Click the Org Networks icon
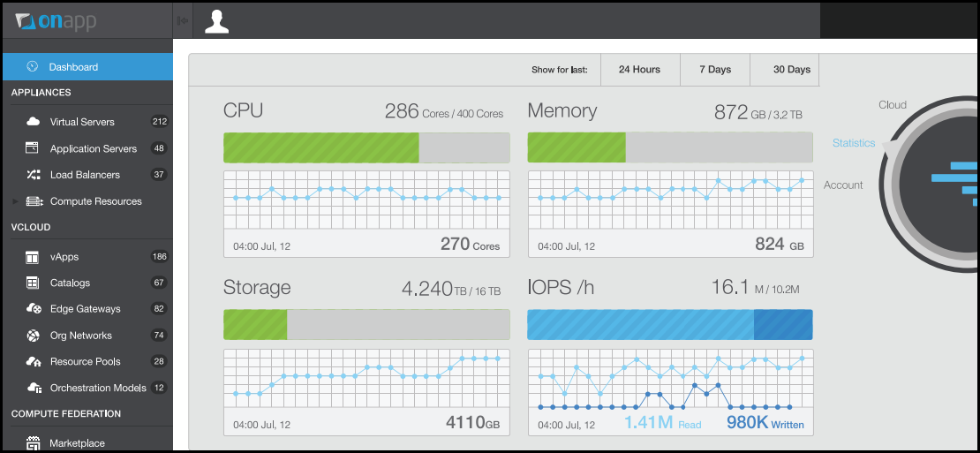Screen dimensions: 980x453 pos(33,336)
